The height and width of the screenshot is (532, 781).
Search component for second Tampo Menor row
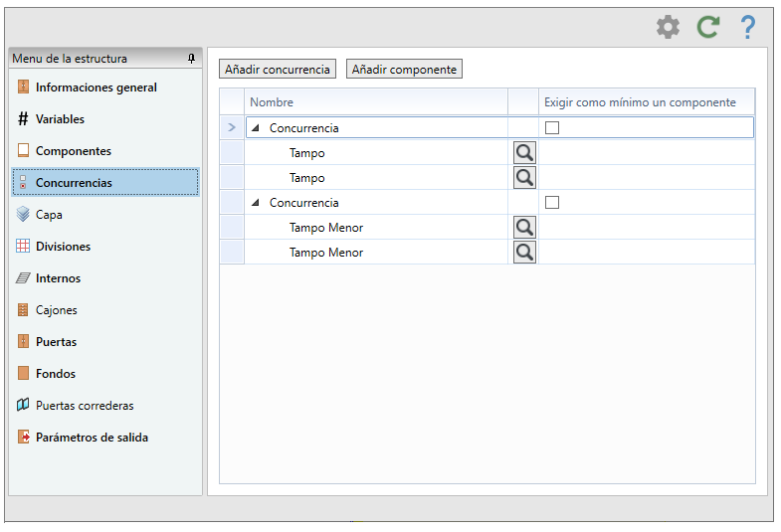pos(524,253)
